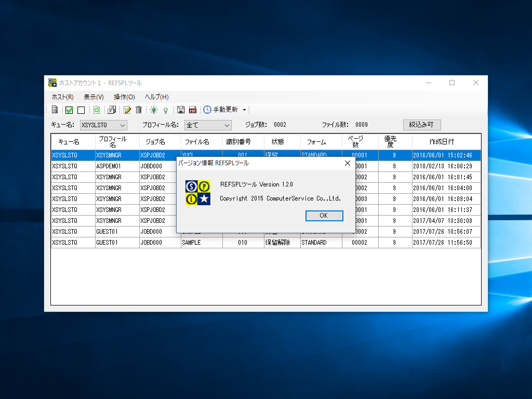Screen dimensions: 532x399
Task: Click the 識別番号 column header
Action: click(x=243, y=142)
